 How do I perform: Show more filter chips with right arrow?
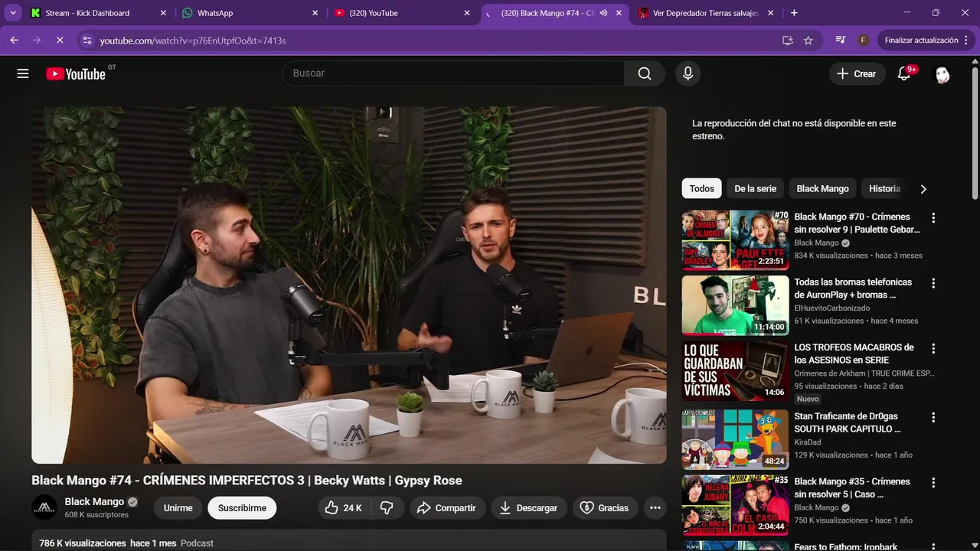pyautogui.click(x=923, y=188)
